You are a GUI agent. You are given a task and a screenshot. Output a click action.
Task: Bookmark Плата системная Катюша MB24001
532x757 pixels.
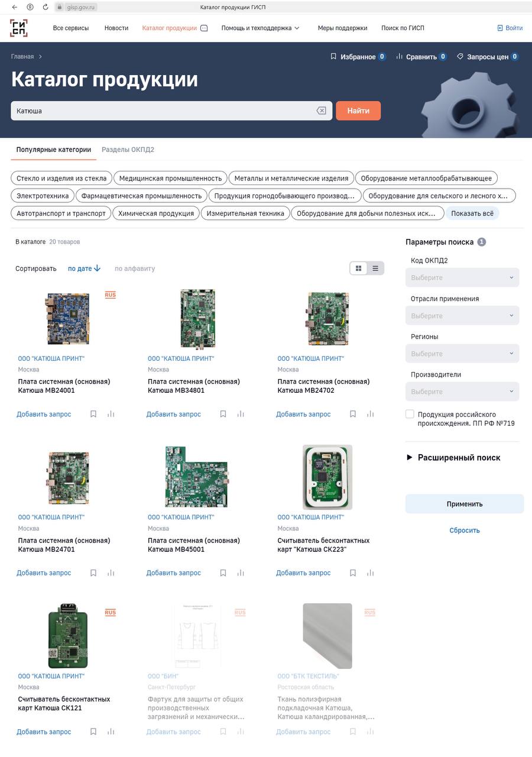tap(93, 414)
